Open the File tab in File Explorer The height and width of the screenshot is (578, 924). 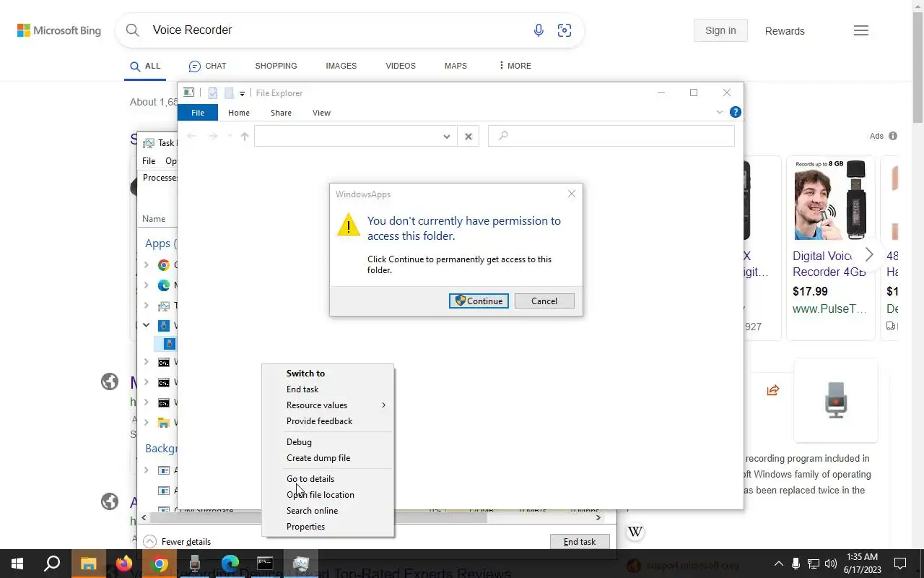[198, 113]
